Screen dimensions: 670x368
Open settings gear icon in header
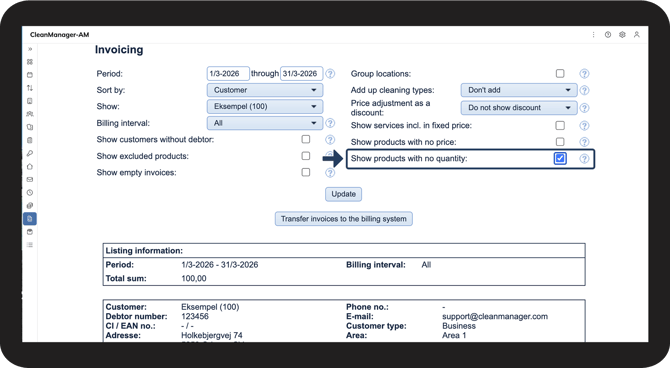622,35
